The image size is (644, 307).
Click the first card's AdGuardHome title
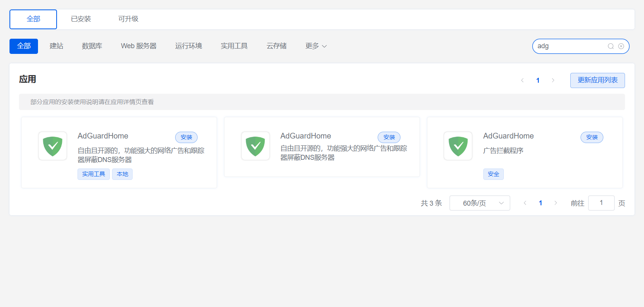tap(103, 136)
